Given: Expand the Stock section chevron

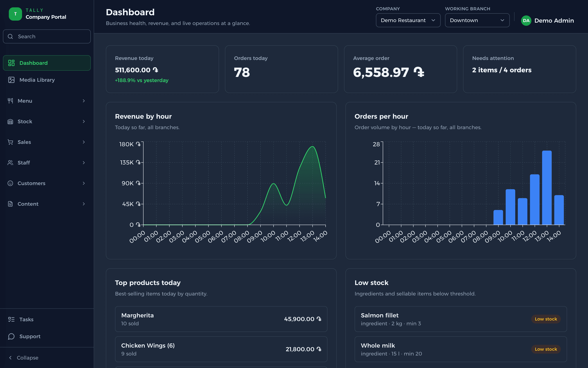Looking at the screenshot, I should [x=84, y=121].
